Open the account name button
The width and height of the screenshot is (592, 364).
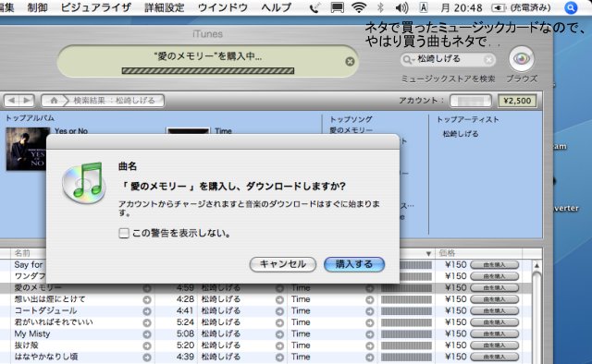coord(471,101)
